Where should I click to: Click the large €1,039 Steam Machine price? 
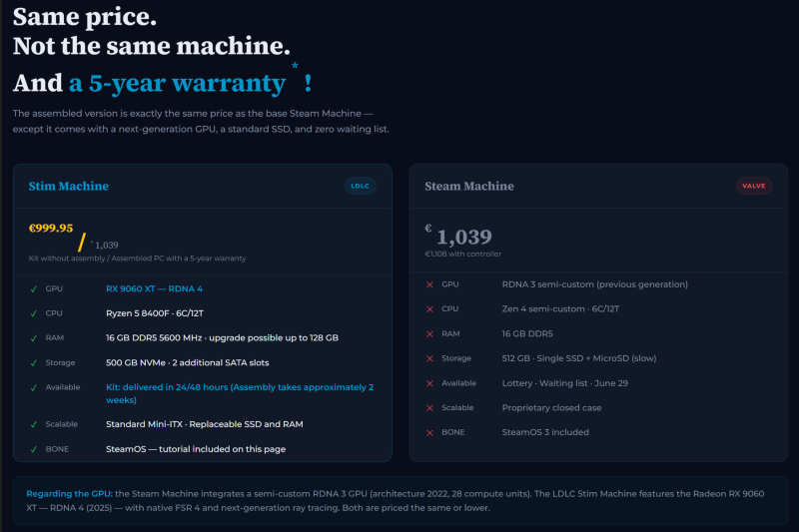pos(458,236)
